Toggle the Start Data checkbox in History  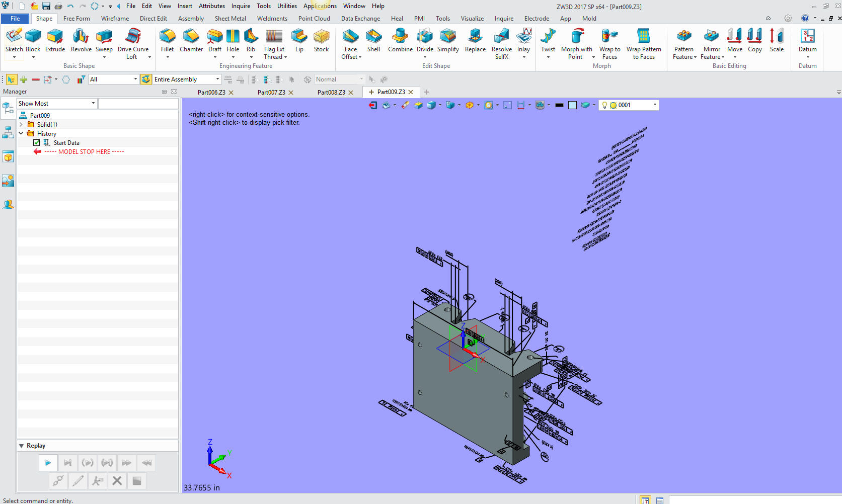(37, 143)
